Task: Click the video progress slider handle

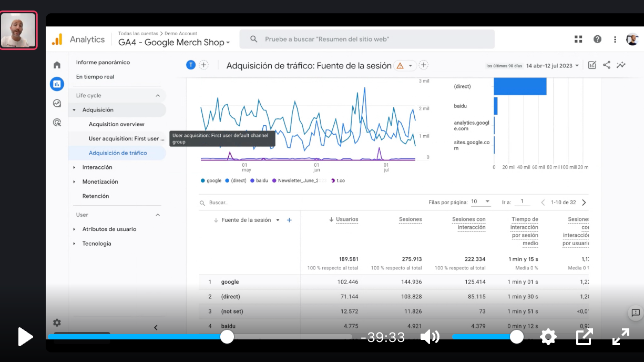Action: tap(227, 337)
